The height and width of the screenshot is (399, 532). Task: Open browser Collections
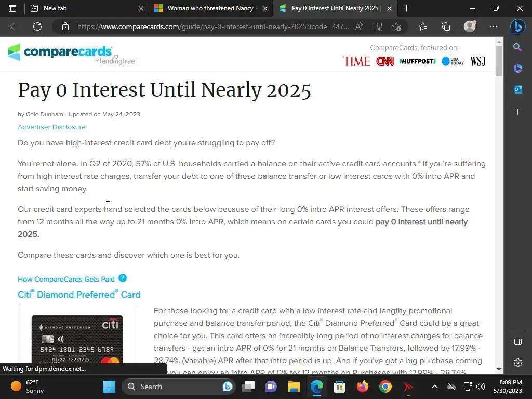[x=446, y=26]
